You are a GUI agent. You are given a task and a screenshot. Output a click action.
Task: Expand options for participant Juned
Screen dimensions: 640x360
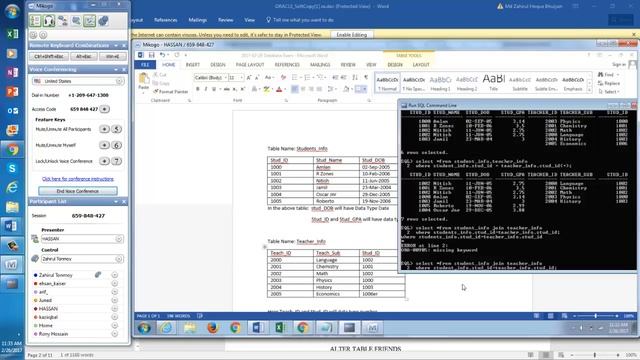pos(115,300)
